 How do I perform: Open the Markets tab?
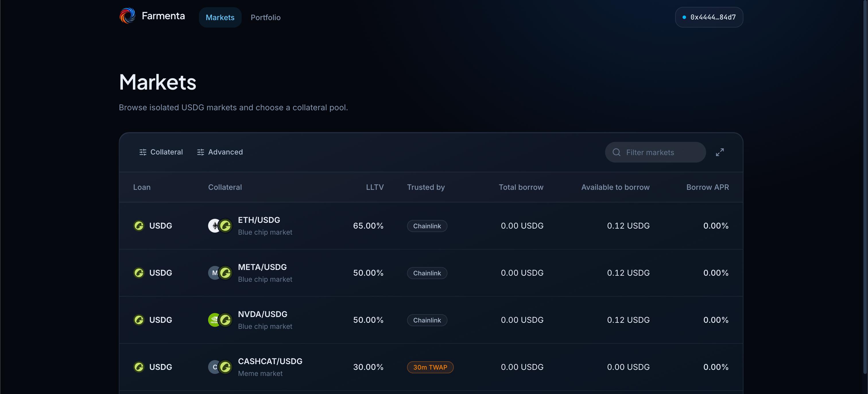tap(220, 17)
